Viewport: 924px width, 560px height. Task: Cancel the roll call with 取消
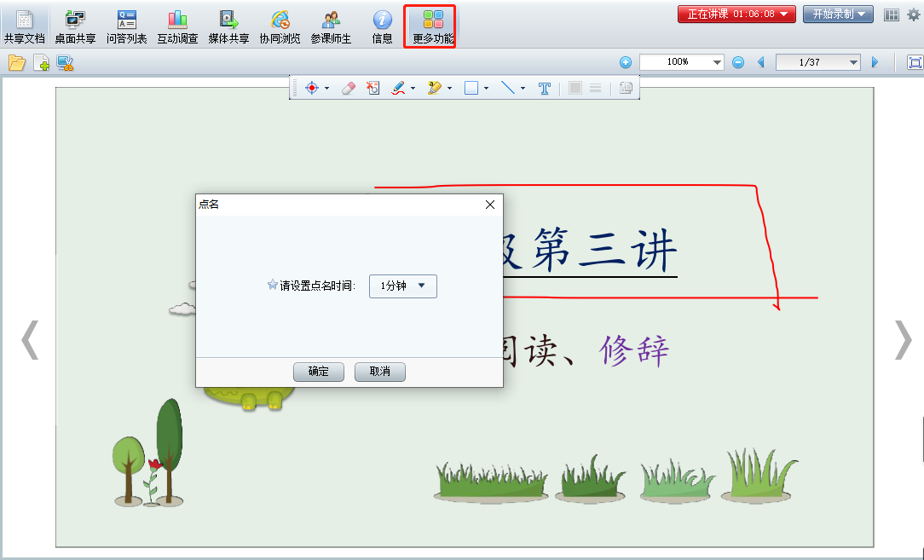[380, 372]
